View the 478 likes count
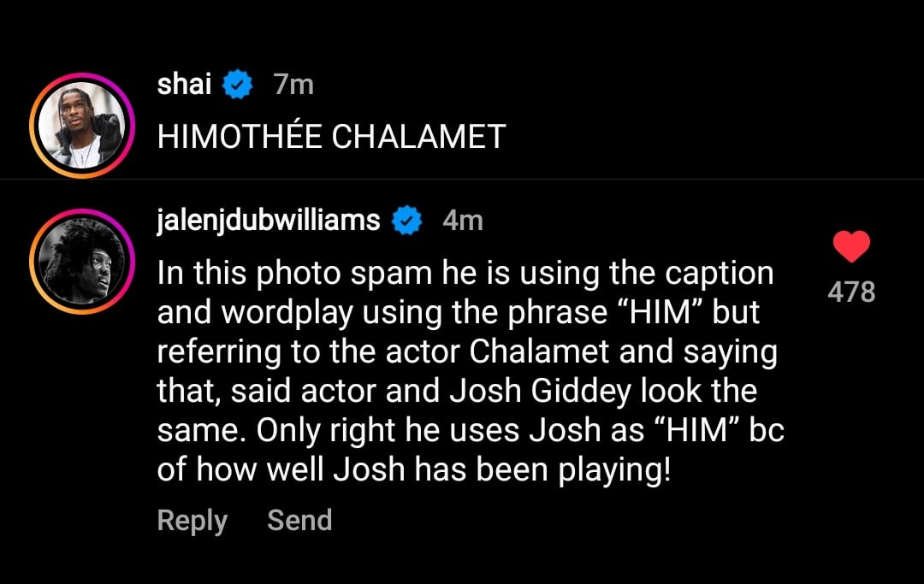The image size is (924, 584). 850,292
